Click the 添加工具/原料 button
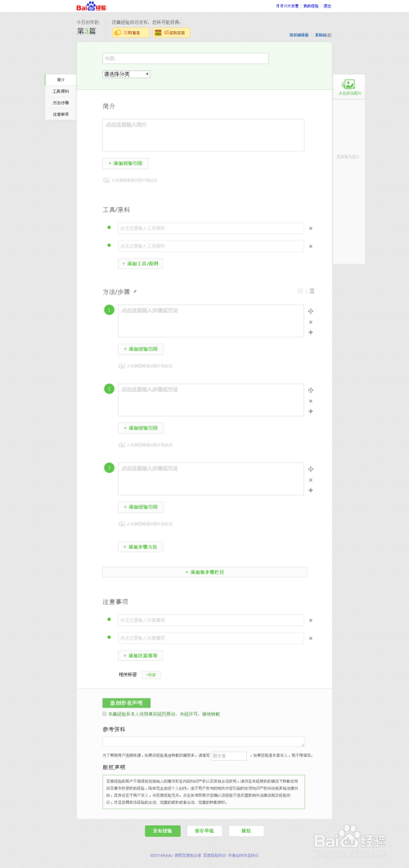 (141, 263)
